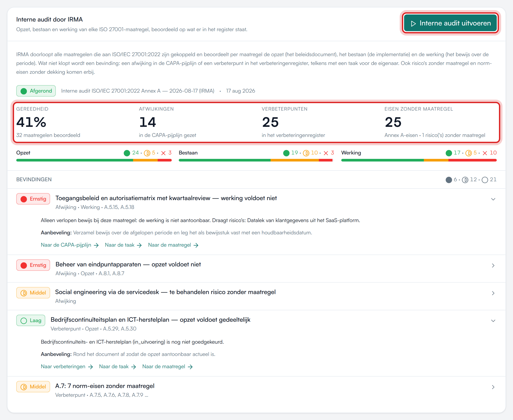Collapse the Bedrijfscontinuïteitsplan finding chevron
The width and height of the screenshot is (513, 420).
(x=493, y=321)
